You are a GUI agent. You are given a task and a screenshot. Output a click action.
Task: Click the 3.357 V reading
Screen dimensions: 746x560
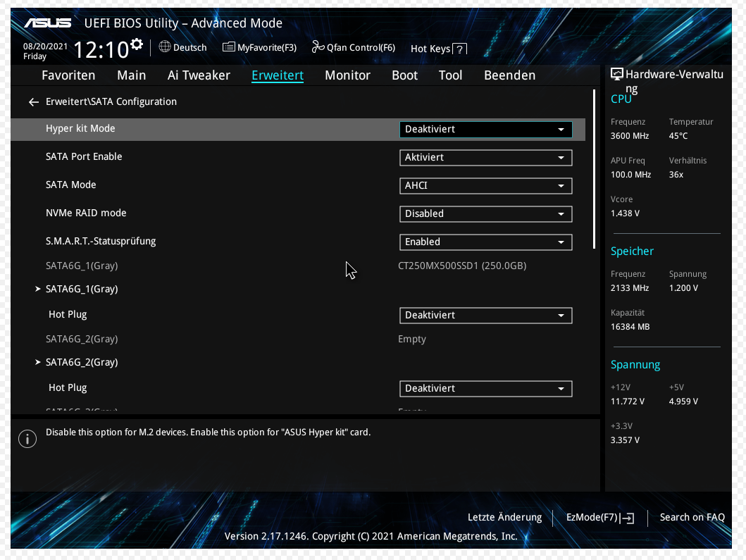pyautogui.click(x=625, y=440)
